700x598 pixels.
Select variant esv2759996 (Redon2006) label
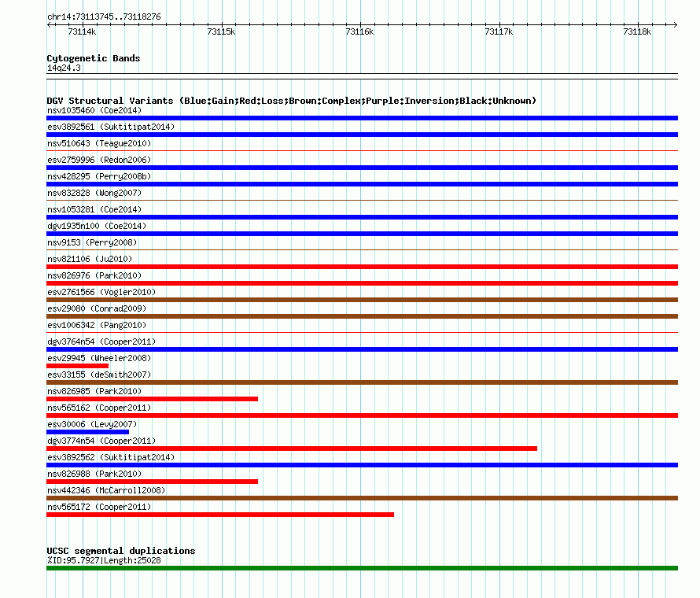click(99, 160)
